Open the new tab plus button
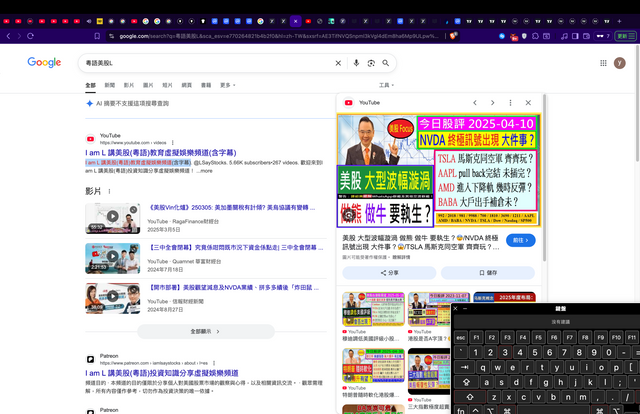 (x=619, y=21)
